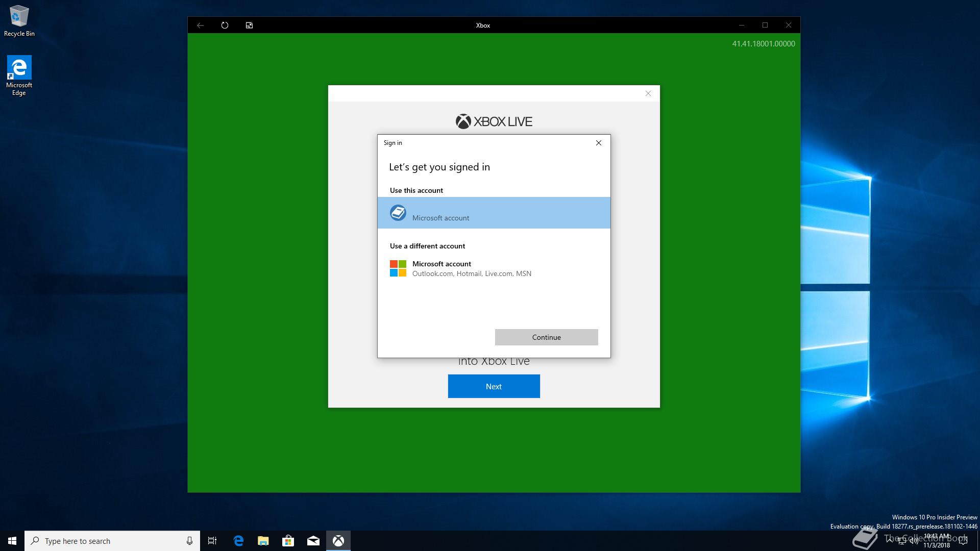Maximize the Xbox window
This screenshot has width=980, height=551.
pos(765,25)
